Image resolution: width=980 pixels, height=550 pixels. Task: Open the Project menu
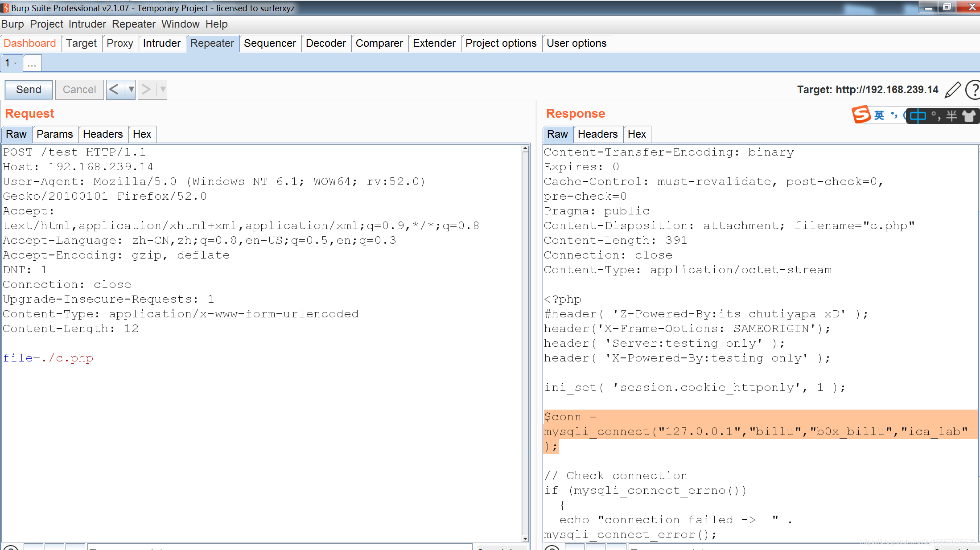pyautogui.click(x=46, y=24)
